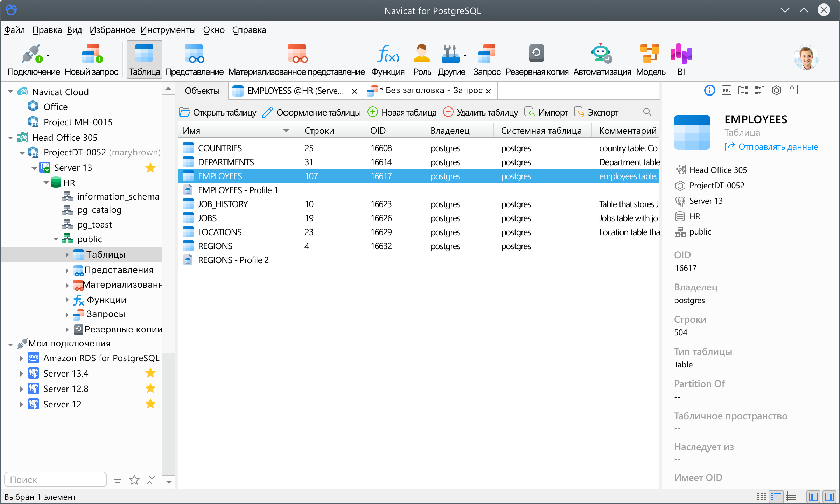Open the BI toolbar icon
This screenshot has height=504, width=840.
(x=681, y=60)
